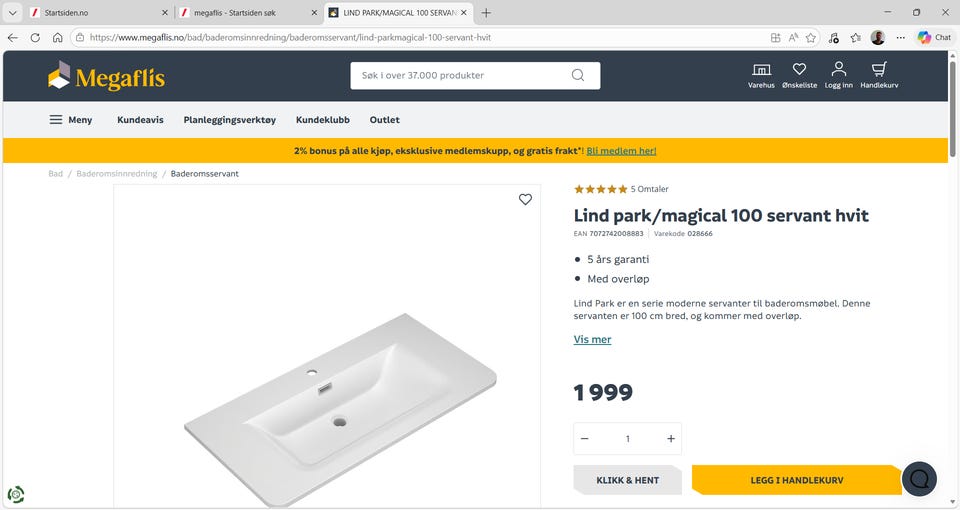Increase quantity with the plus button
Viewport: 960px width, 510px height.
pyautogui.click(x=671, y=439)
